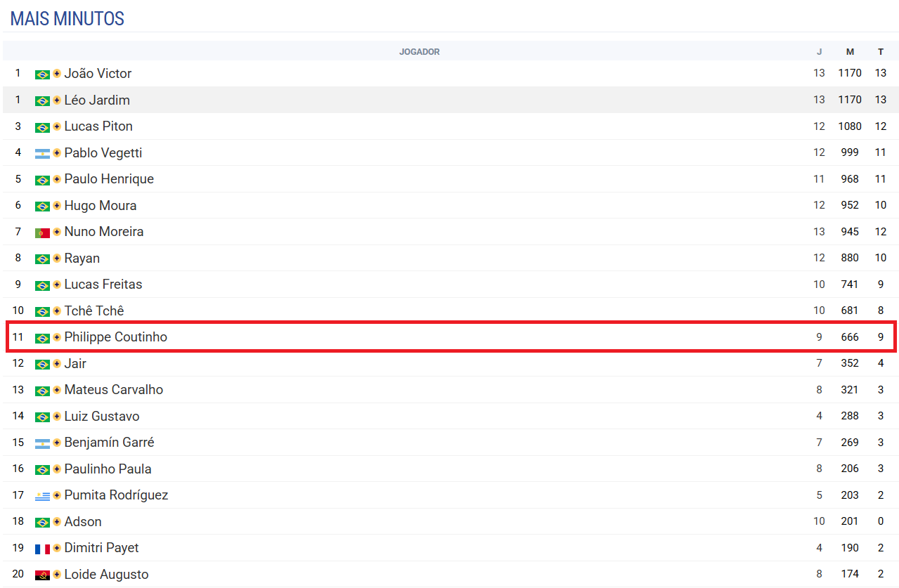Viewport: 899px width, 588px height.
Task: Click the 999 minutes value
Action: [x=850, y=152]
